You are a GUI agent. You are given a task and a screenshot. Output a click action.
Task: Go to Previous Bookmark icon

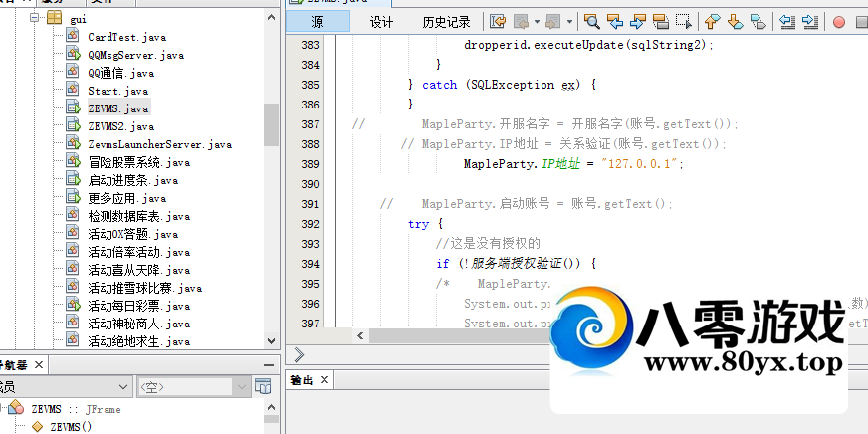tap(713, 22)
